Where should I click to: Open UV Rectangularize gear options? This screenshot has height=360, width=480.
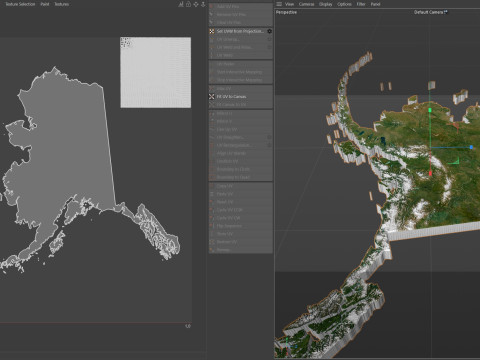pyautogui.click(x=269, y=145)
